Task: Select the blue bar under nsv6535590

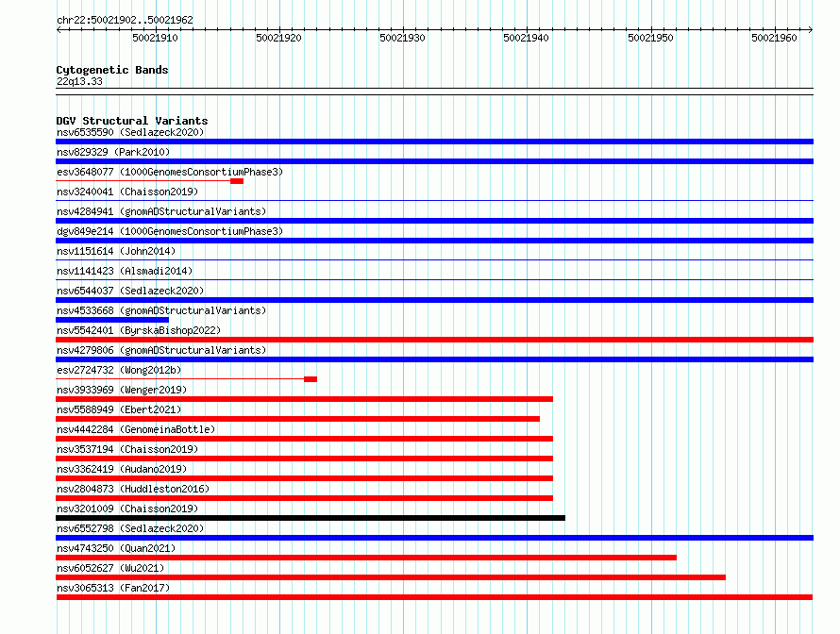Action: pos(434,142)
